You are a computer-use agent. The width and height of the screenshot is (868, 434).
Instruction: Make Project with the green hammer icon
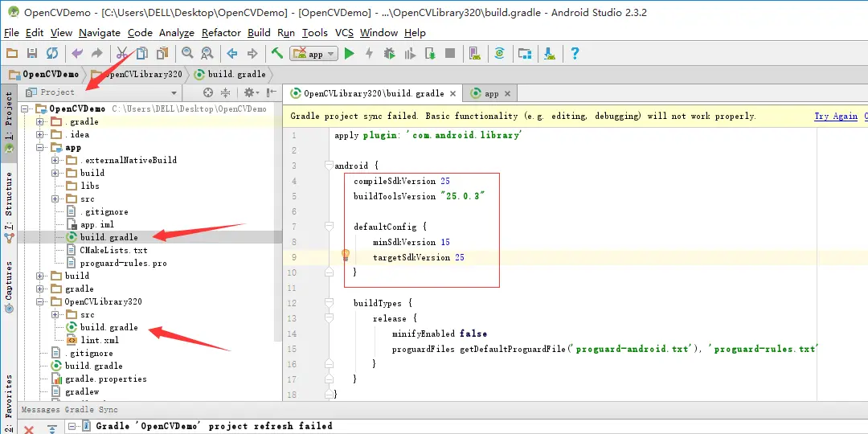click(277, 53)
